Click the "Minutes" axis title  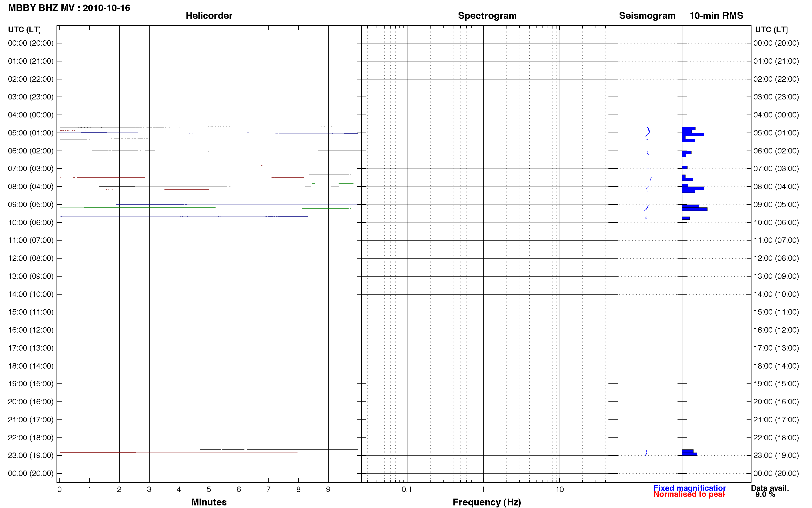point(209,502)
